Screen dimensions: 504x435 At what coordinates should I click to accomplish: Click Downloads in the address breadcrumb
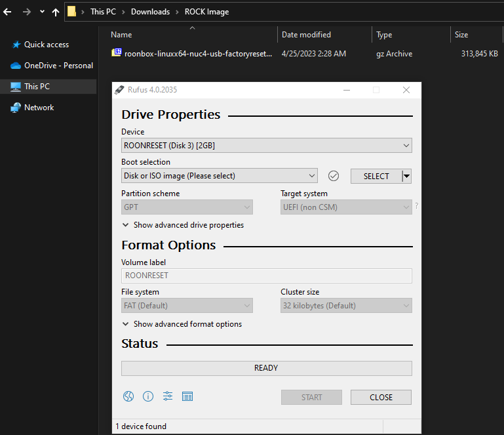coord(151,12)
